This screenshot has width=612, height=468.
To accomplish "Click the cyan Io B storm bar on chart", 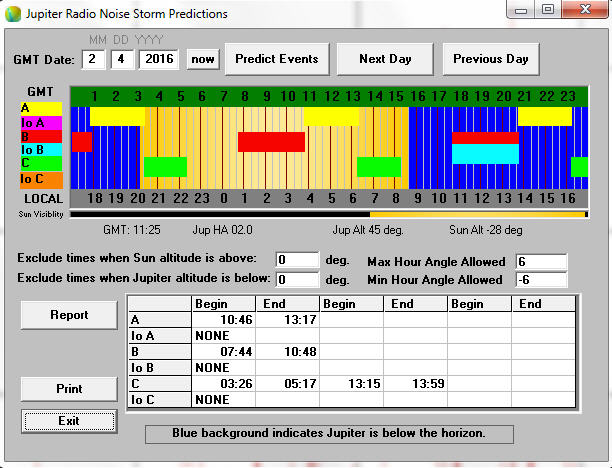I will pos(485,154).
